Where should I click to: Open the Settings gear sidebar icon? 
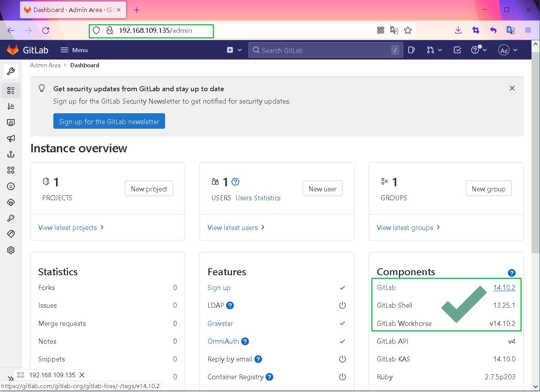click(x=11, y=250)
